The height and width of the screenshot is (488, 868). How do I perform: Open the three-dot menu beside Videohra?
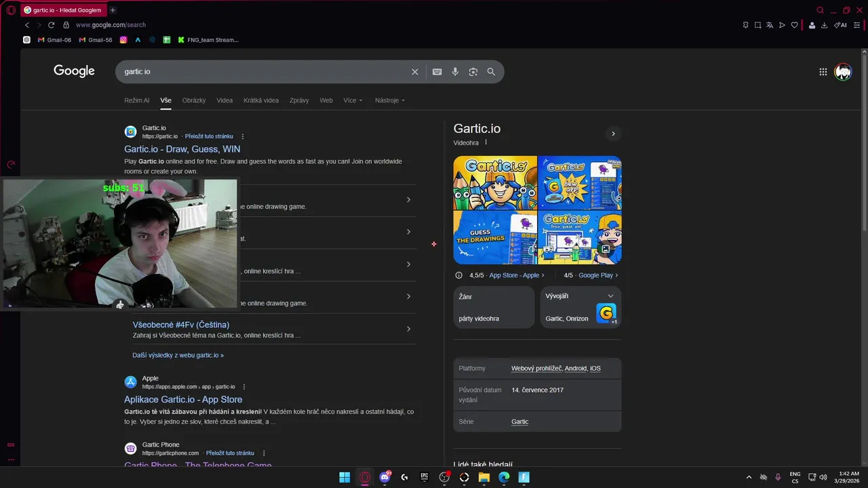pyautogui.click(x=486, y=142)
